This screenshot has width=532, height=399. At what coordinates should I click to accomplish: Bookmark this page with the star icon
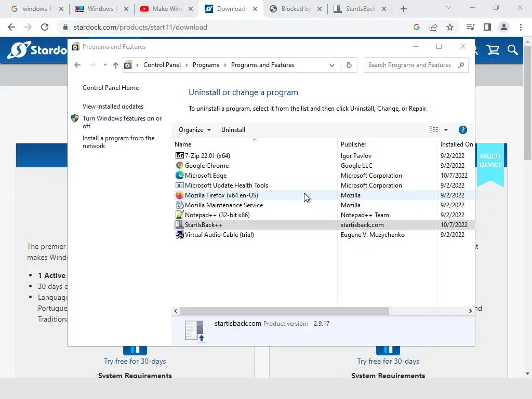[x=449, y=27]
